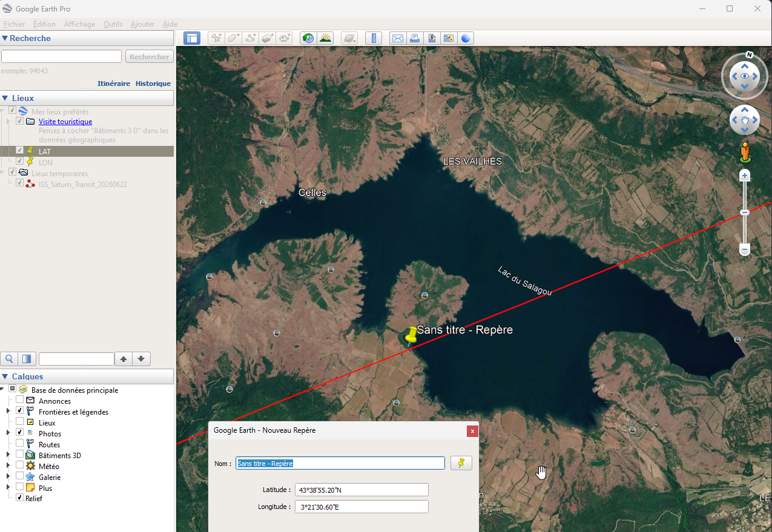Uncheck the Relief layer checkbox

(20, 498)
